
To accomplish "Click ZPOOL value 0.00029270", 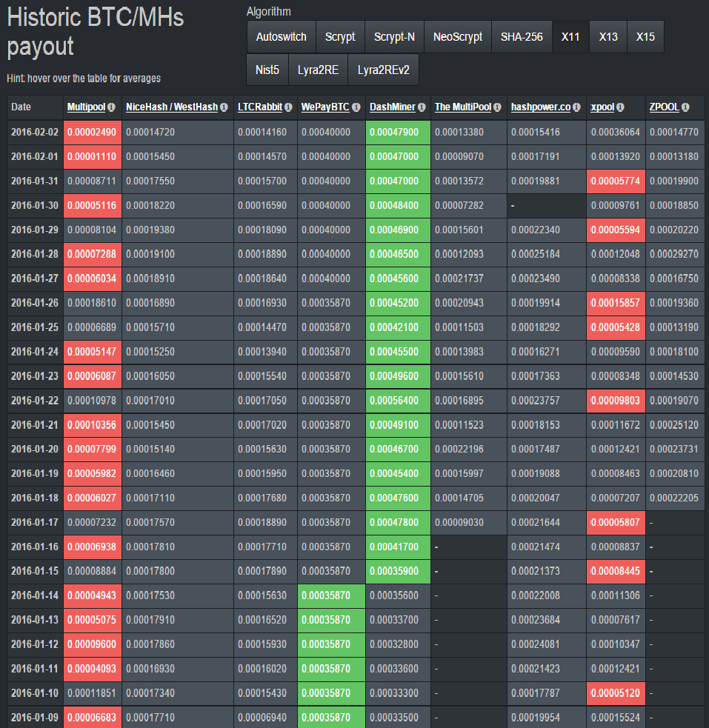I will tap(674, 255).
